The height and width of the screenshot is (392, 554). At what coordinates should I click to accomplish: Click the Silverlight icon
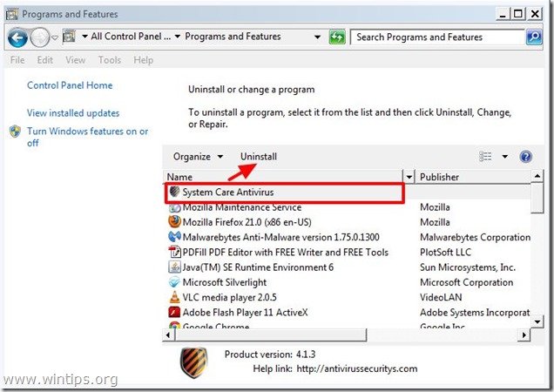[x=174, y=282]
